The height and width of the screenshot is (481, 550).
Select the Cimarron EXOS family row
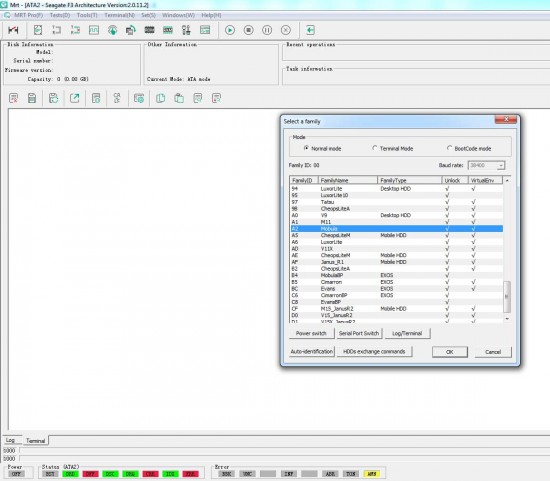pos(396,282)
